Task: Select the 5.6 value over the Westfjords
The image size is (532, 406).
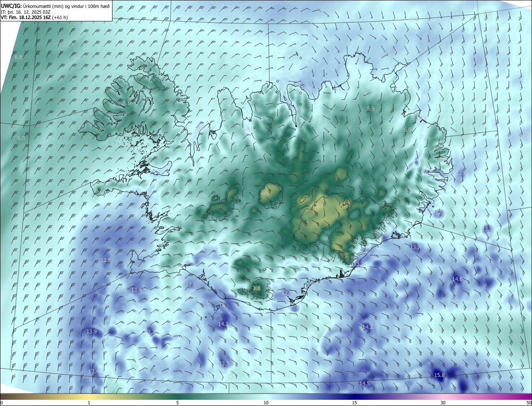Action: [127, 103]
